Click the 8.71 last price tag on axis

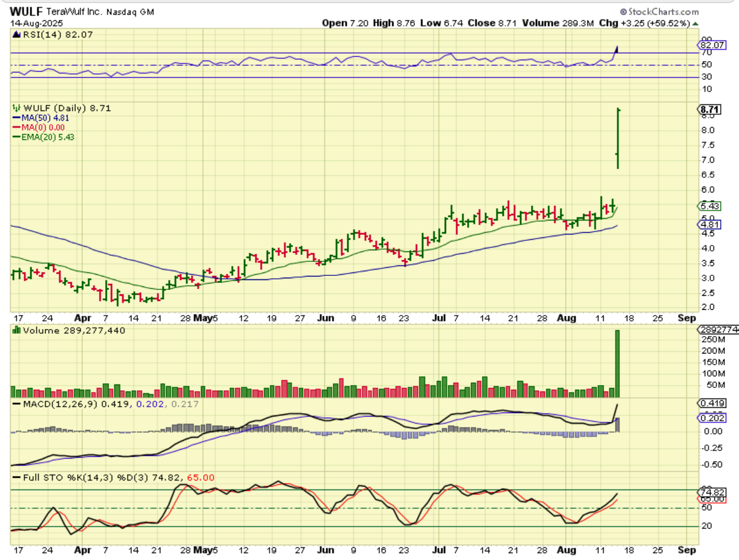[710, 110]
